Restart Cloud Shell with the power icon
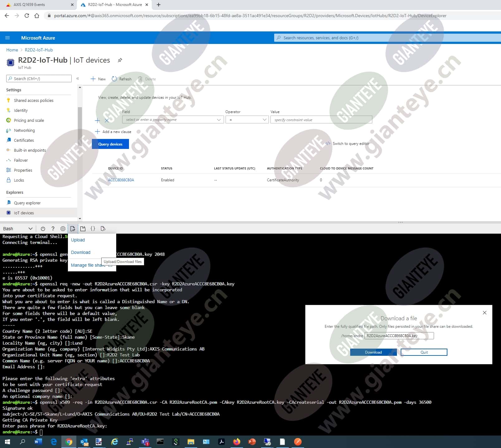The width and height of the screenshot is (501, 448). (x=43, y=229)
